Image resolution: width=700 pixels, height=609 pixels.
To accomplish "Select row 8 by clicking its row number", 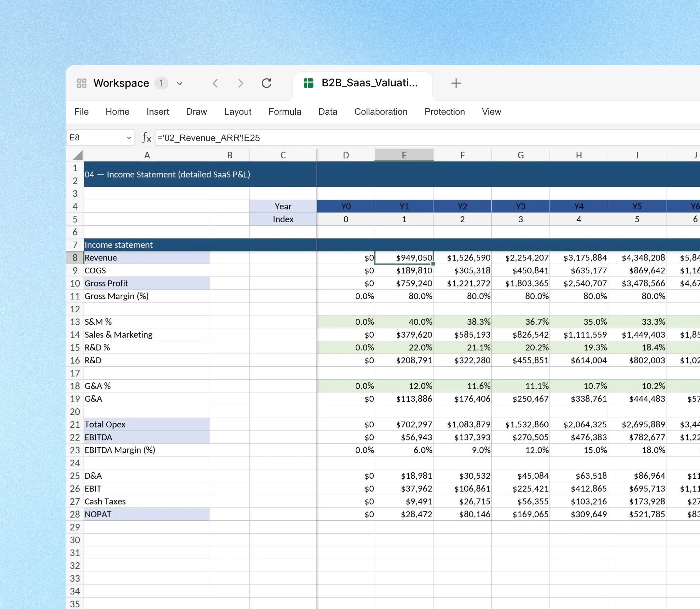I will [75, 257].
